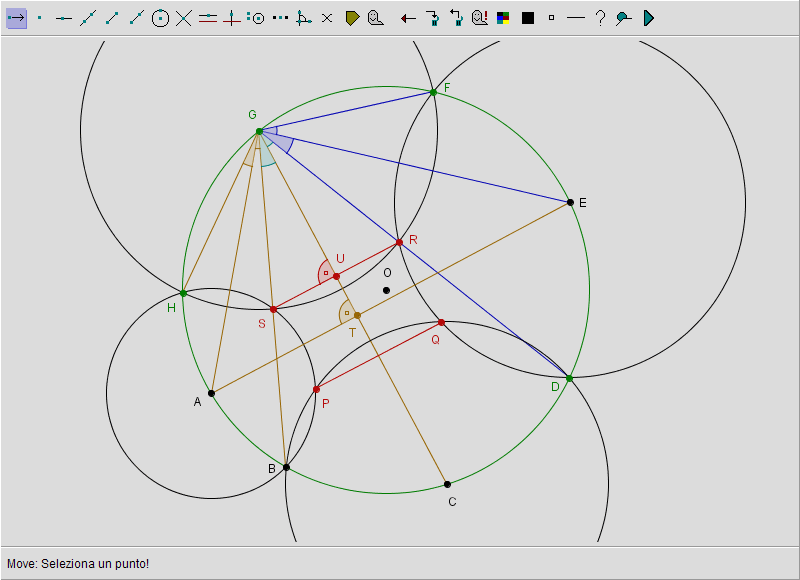Click the right-down arrow macro icon
Viewport: 800px width, 580px height.
click(x=433, y=18)
